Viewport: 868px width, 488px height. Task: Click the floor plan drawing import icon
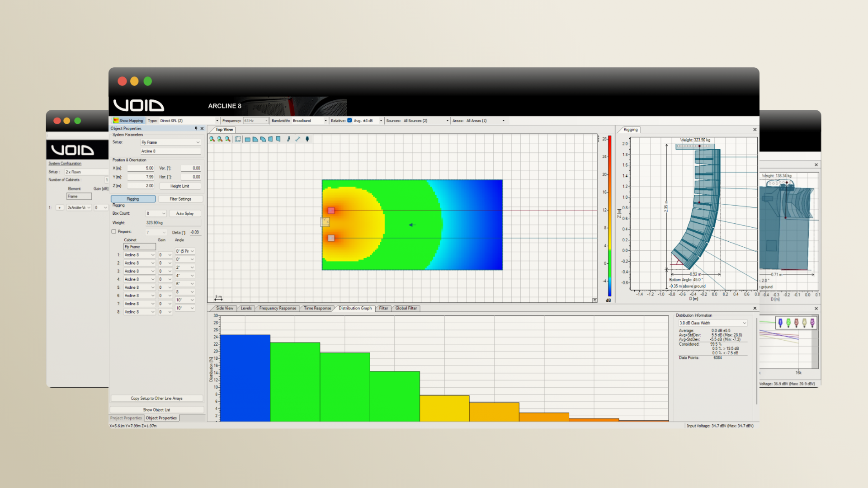point(238,139)
